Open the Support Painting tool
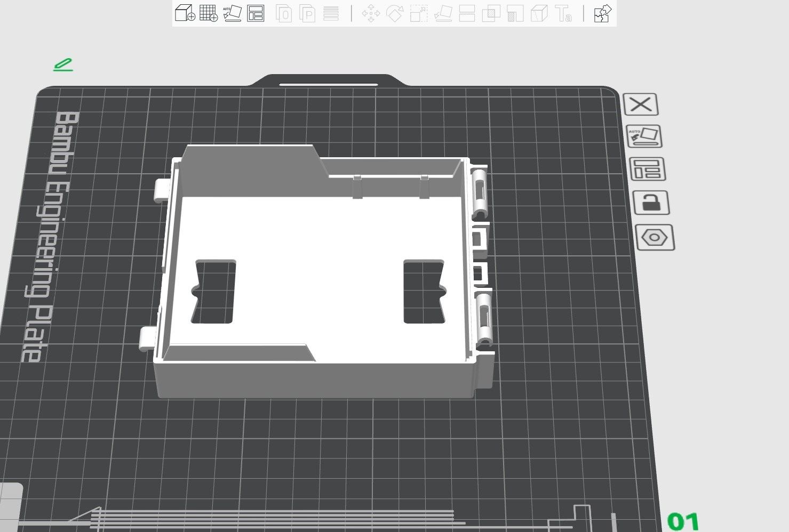Viewport: 789px width, 532px height. [515, 13]
